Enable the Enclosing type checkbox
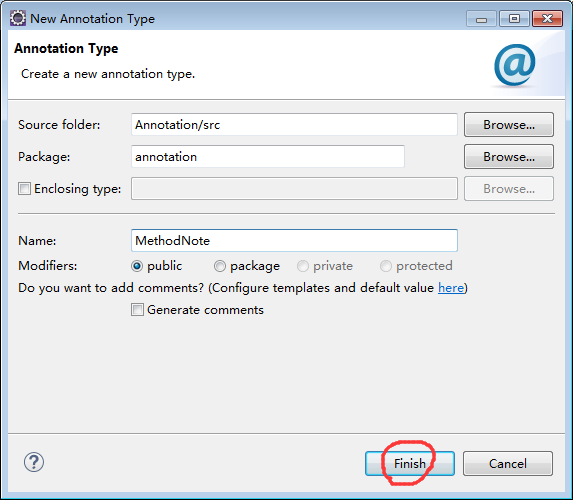Viewport: 573px width, 500px height. pos(24,189)
